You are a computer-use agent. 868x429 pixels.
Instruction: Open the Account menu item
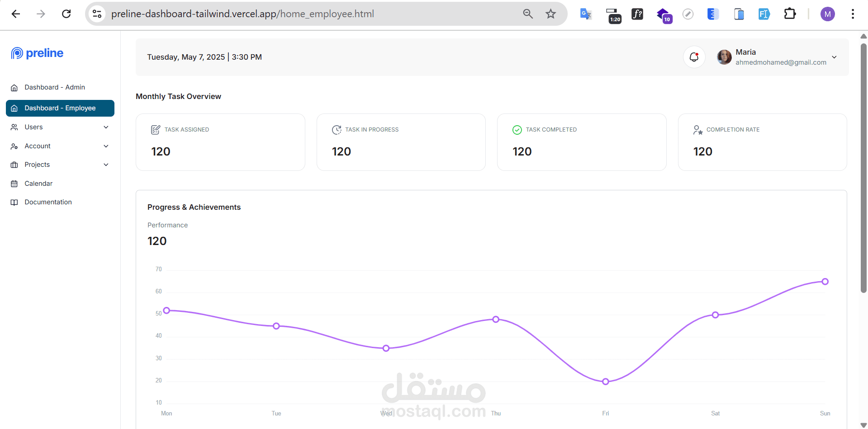60,146
